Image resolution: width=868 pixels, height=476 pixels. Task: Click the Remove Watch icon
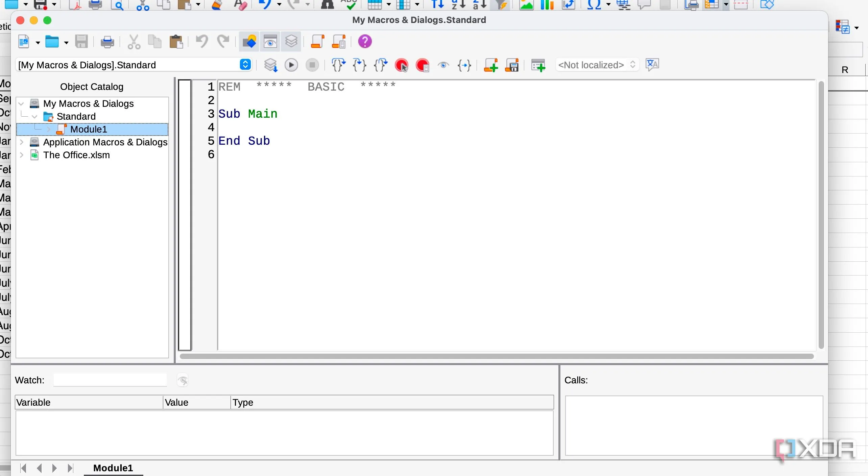pos(183,380)
